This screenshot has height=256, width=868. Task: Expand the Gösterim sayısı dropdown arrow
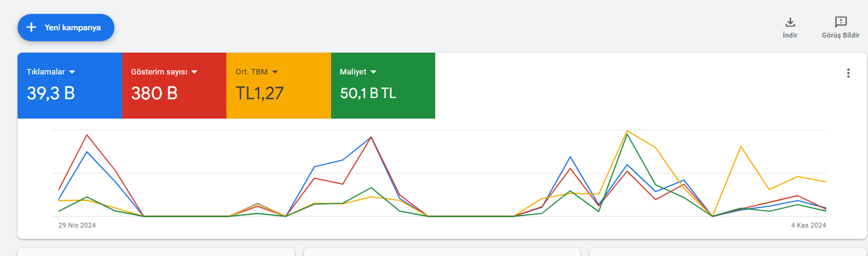[x=194, y=72]
